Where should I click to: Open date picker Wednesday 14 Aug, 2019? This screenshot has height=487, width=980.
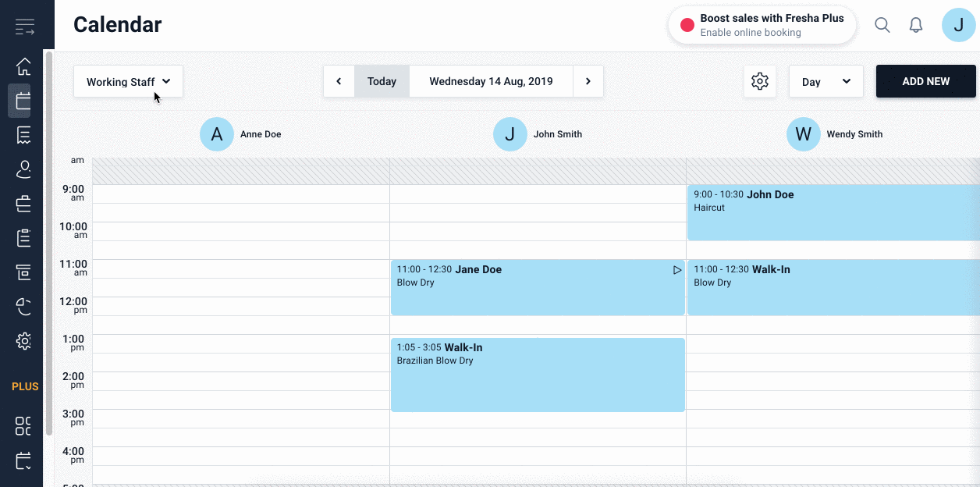click(x=491, y=81)
